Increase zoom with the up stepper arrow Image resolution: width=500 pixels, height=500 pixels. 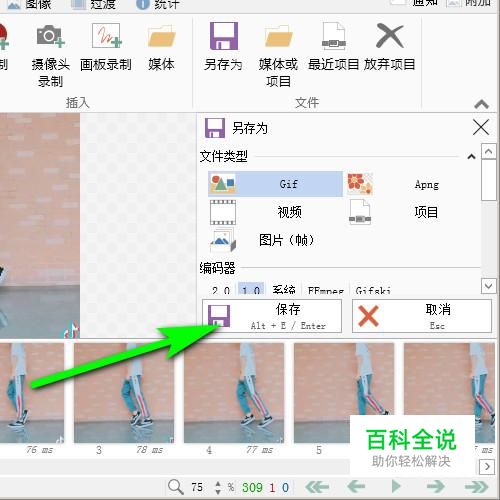point(218,484)
